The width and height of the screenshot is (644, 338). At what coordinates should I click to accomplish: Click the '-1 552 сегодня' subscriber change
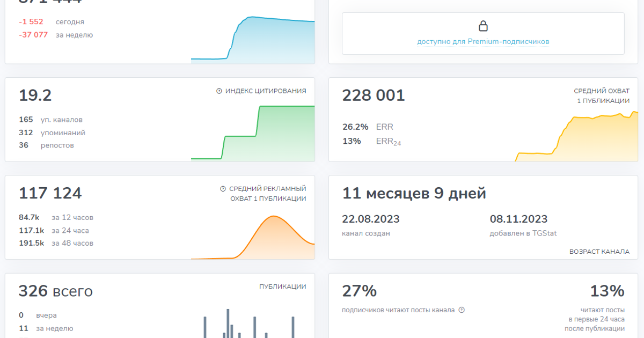tap(52, 22)
